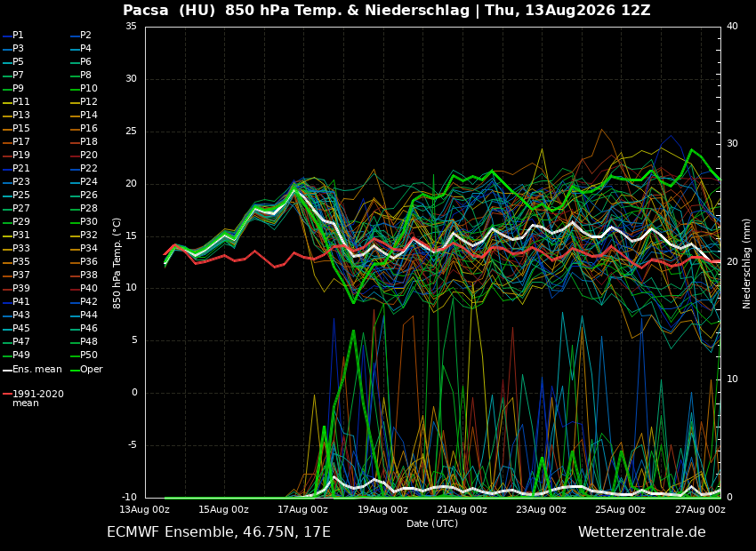Click the Wetterzentrale.de credit text
The width and height of the screenshot is (756, 551).
point(642,532)
